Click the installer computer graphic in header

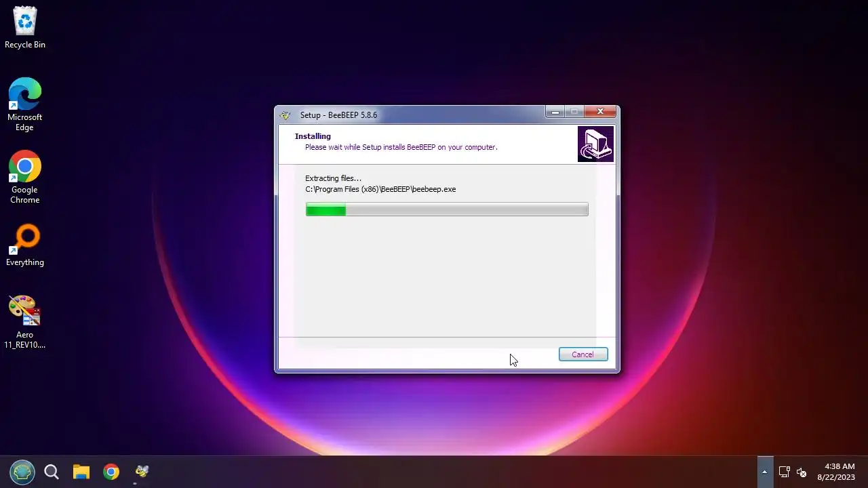595,144
